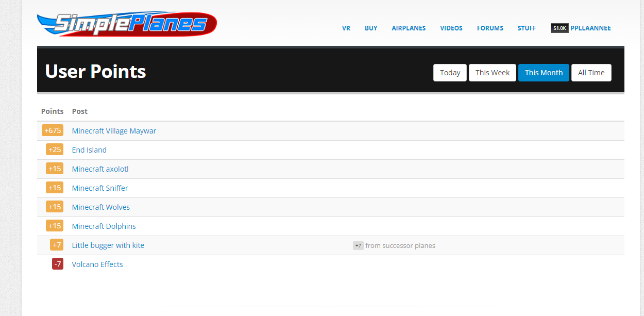This screenshot has height=316, width=644.
Task: Open the Minecraft Wolves post
Action: [101, 207]
